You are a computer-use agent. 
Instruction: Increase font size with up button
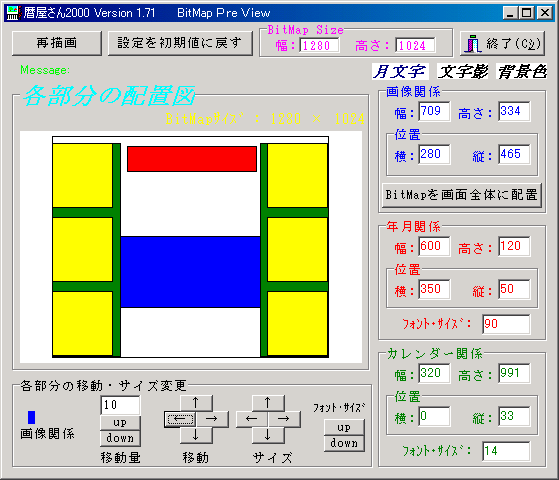pyautogui.click(x=344, y=427)
